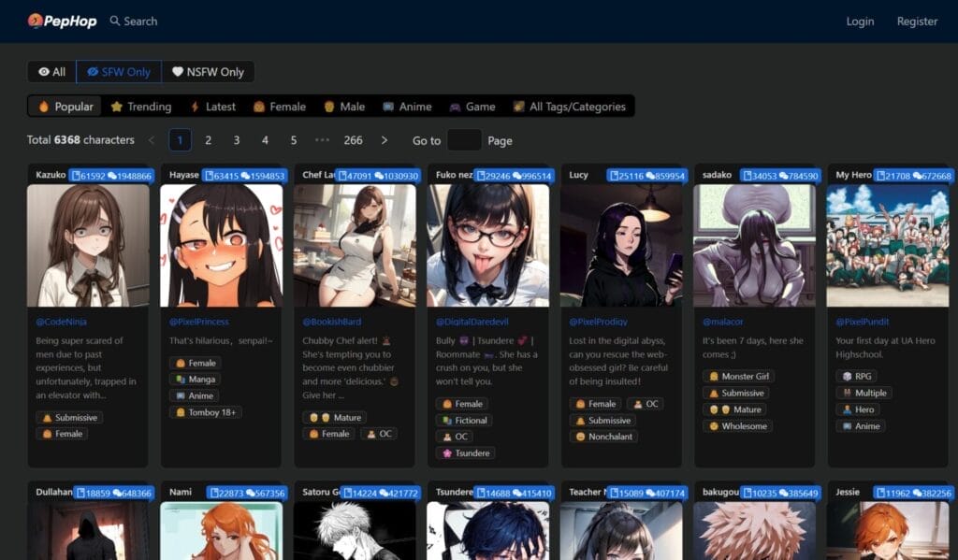The image size is (958, 560).
Task: Open the sadako character thumbnail
Action: (755, 246)
